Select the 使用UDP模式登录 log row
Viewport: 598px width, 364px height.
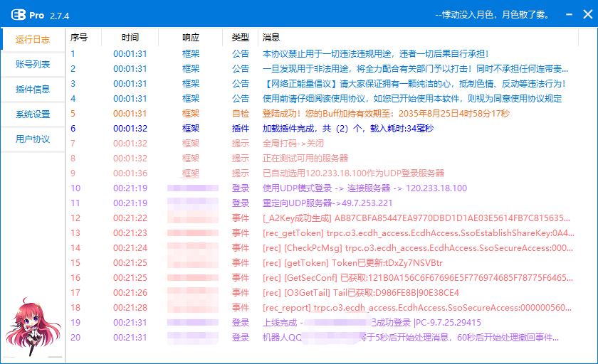coord(364,188)
